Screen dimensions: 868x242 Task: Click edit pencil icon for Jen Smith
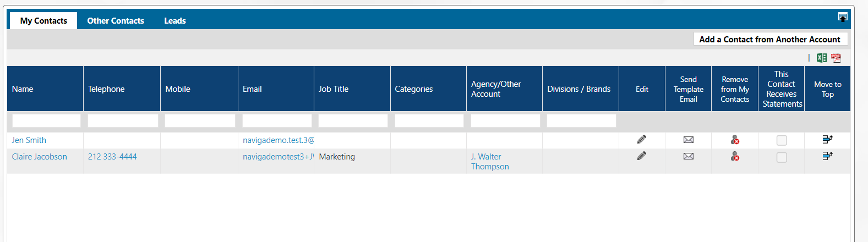click(x=642, y=140)
